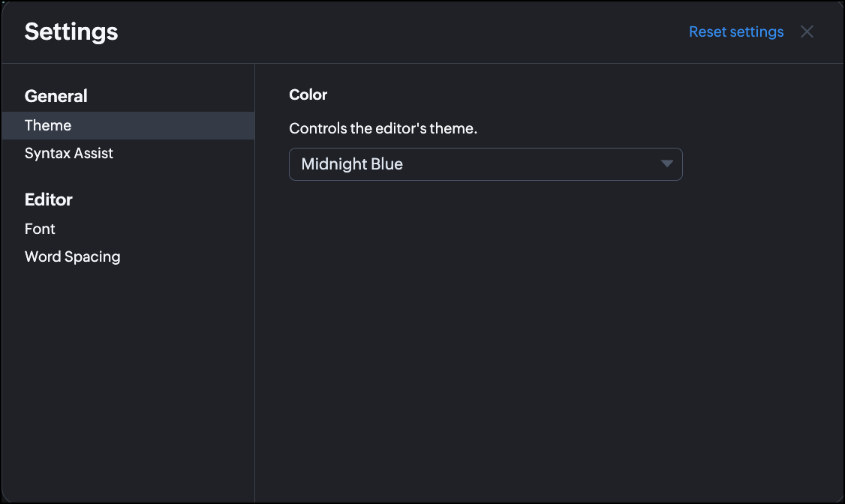This screenshot has width=845, height=504.
Task: Switch to the Syntax Assist item under General
Action: [69, 153]
